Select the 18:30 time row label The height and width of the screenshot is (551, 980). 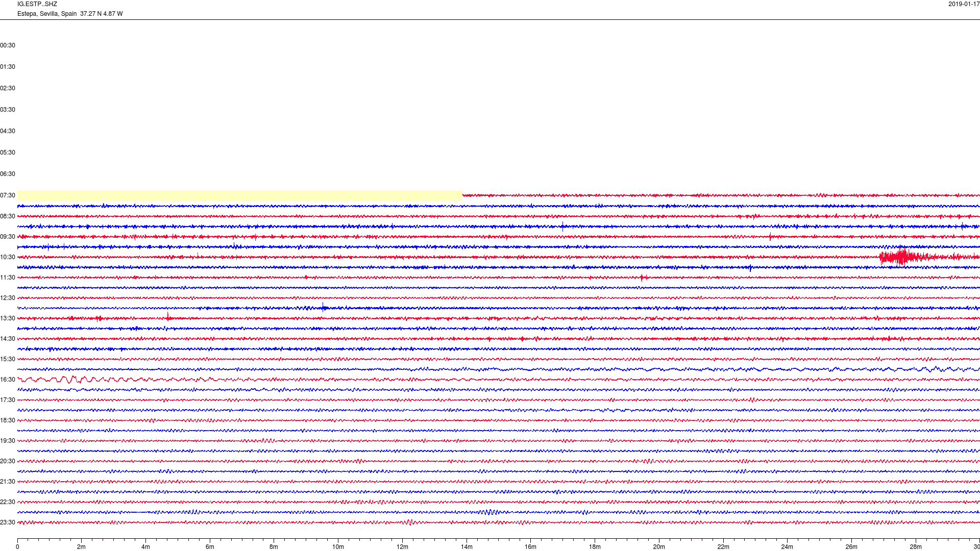click(x=8, y=420)
